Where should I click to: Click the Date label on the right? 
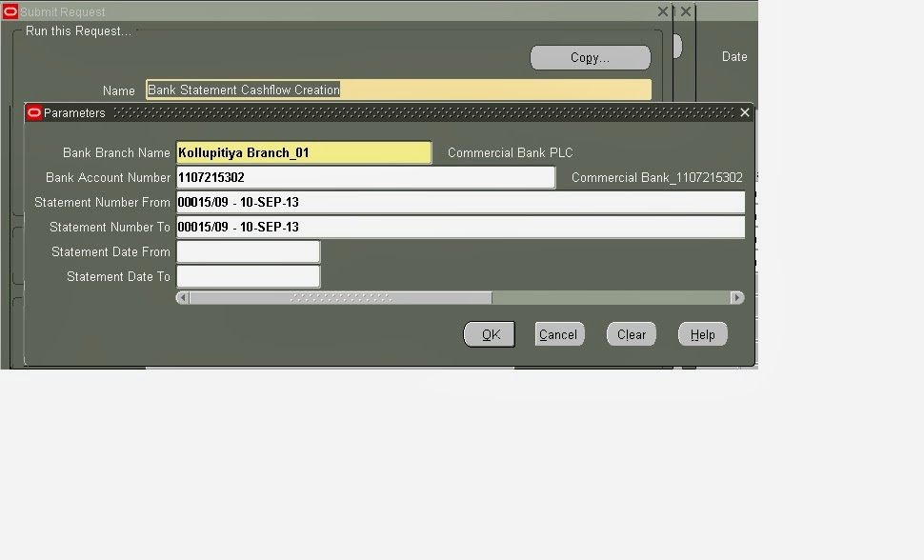(x=733, y=56)
